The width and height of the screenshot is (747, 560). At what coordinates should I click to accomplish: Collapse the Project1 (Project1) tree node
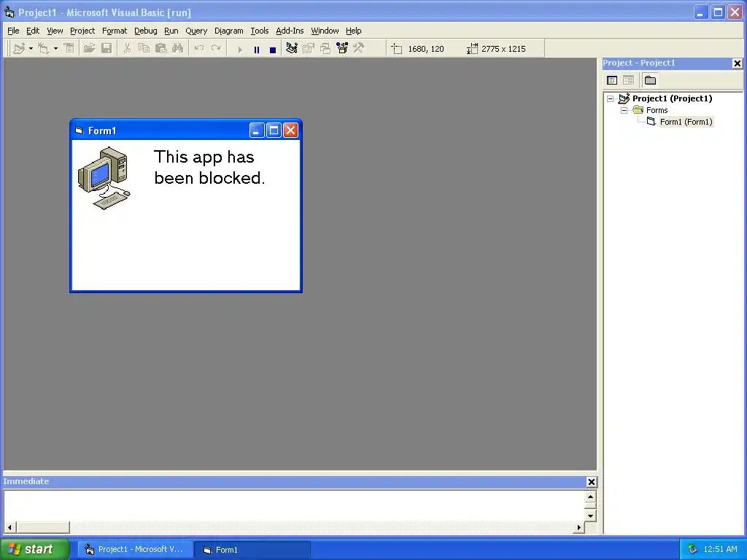click(x=611, y=98)
